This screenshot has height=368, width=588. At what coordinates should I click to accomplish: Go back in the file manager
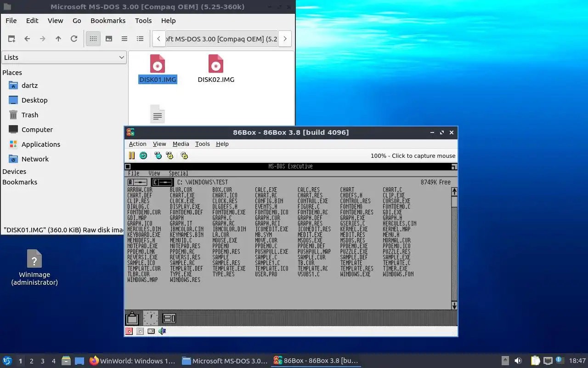pos(27,39)
